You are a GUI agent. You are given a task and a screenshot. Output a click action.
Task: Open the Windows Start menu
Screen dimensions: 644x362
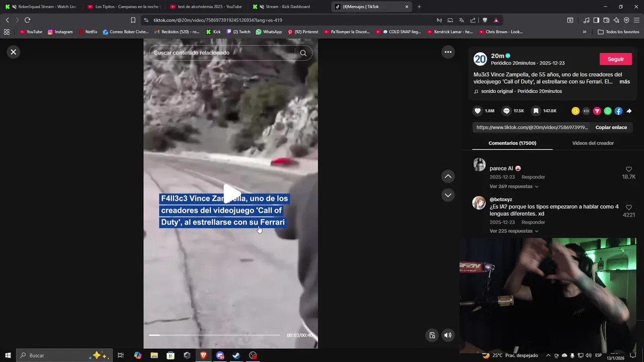point(8,355)
